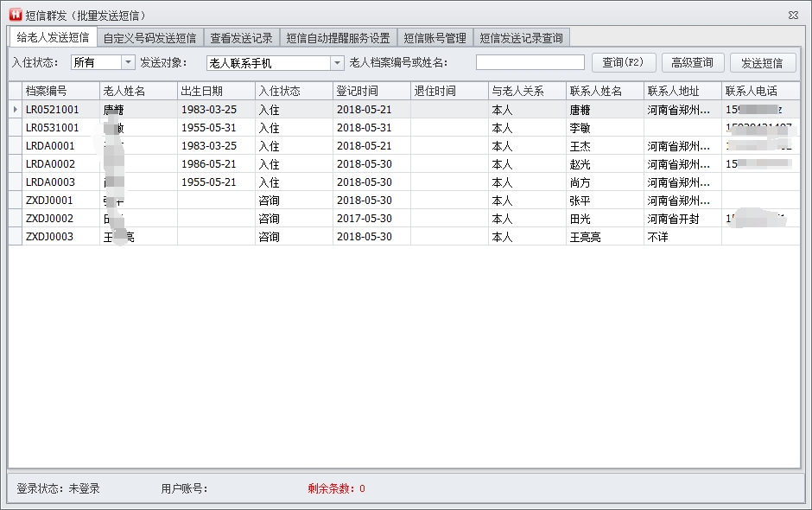Focus the 老人档案编号或姓名 input field
This screenshot has height=510, width=812.
click(530, 62)
